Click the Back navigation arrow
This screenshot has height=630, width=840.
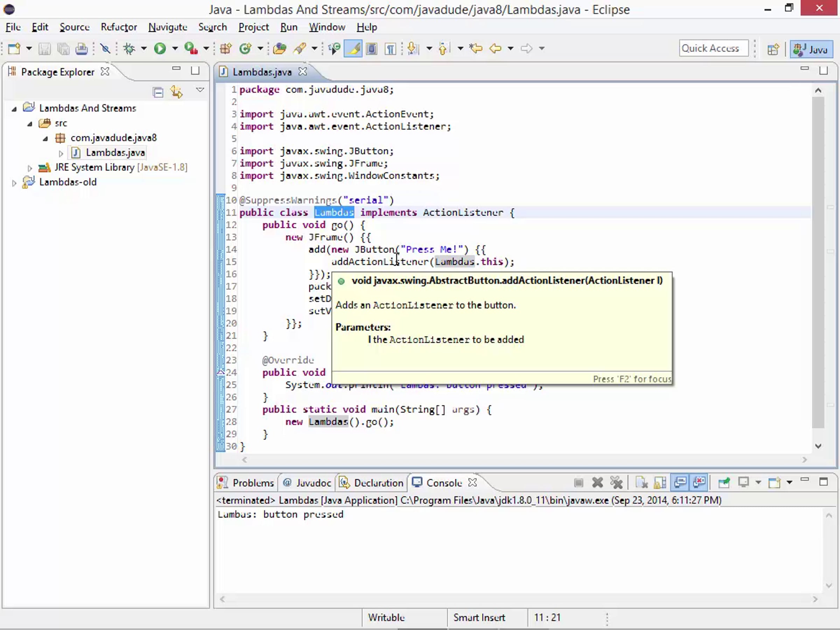pyautogui.click(x=495, y=49)
